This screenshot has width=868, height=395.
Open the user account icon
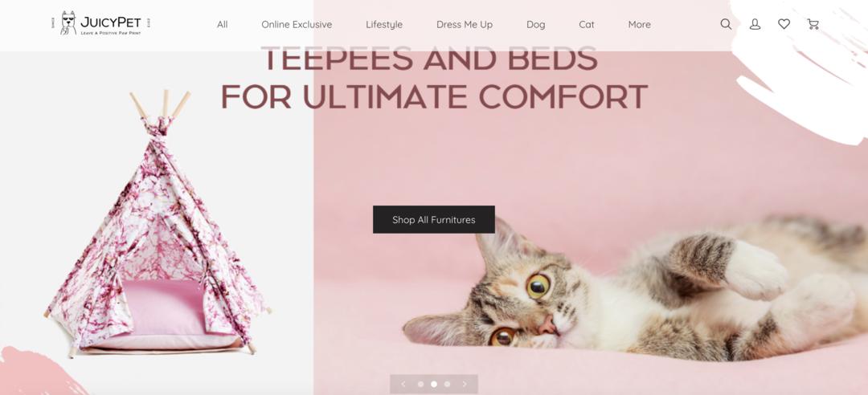pyautogui.click(x=755, y=24)
